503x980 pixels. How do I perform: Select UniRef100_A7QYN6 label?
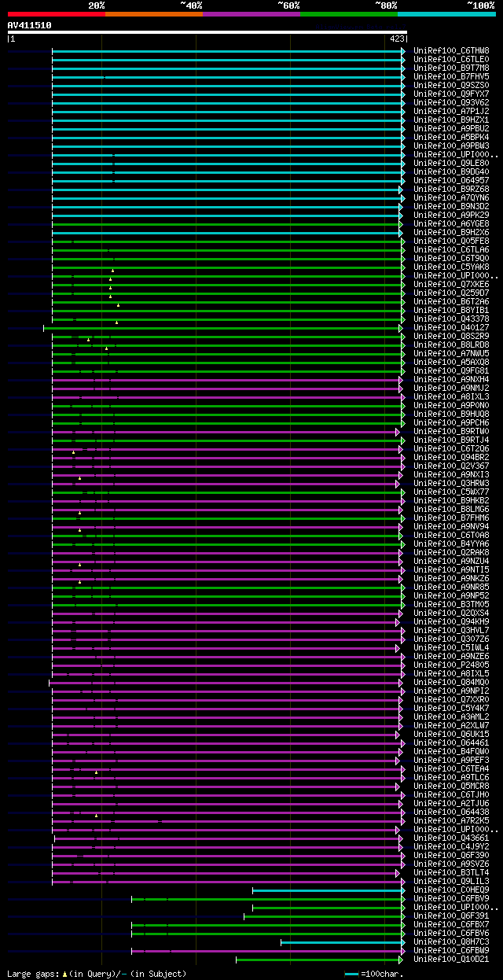(x=451, y=197)
